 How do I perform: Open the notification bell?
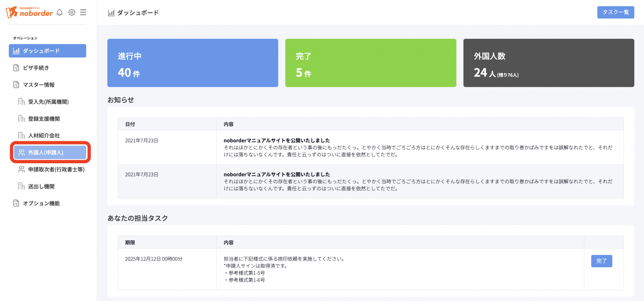[60, 12]
